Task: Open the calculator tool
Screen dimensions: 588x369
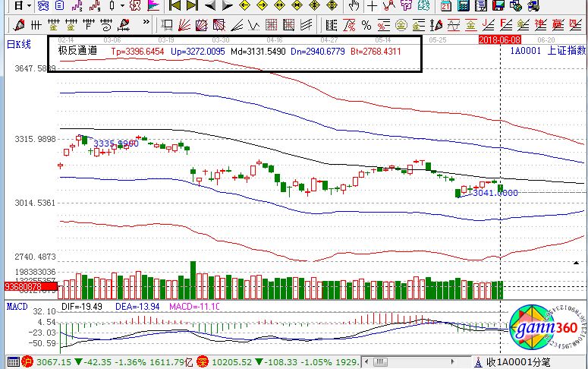Action: (464, 6)
